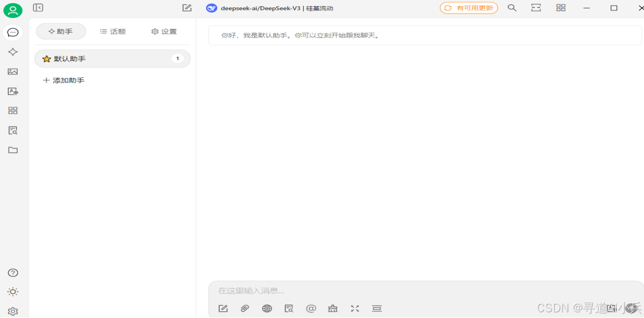Open the user avatar profile
This screenshot has width=644, height=318.
[x=13, y=10]
